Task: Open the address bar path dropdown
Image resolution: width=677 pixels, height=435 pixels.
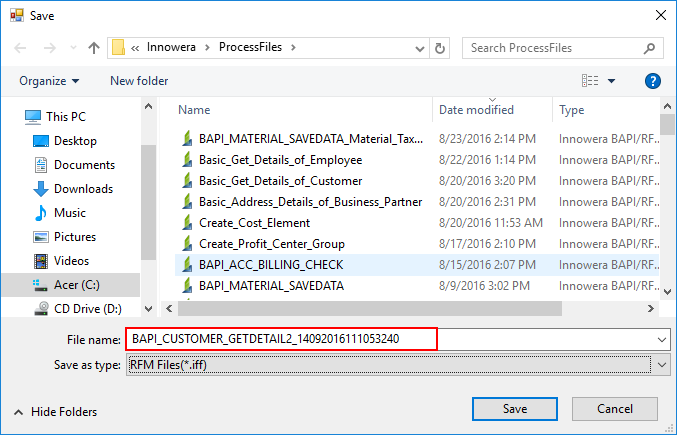Action: (418, 47)
